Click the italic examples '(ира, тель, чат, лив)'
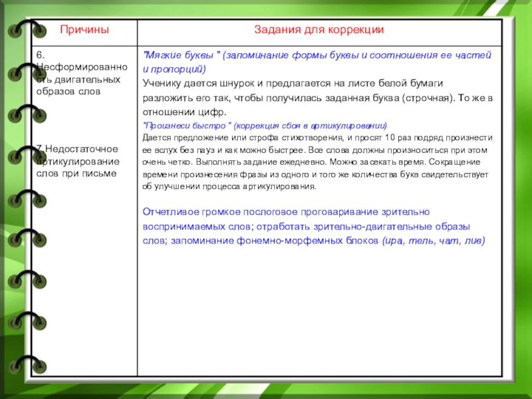Image resolution: width=532 pixels, height=399 pixels. [x=434, y=241]
